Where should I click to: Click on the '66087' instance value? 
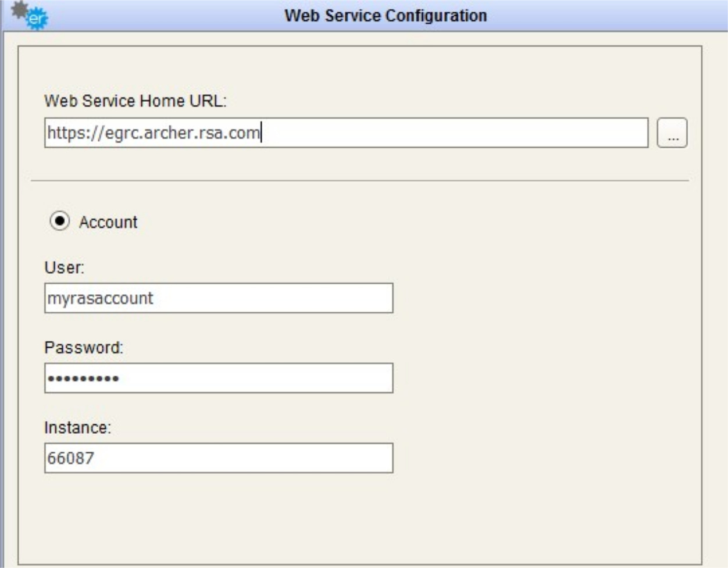pyautogui.click(x=70, y=458)
